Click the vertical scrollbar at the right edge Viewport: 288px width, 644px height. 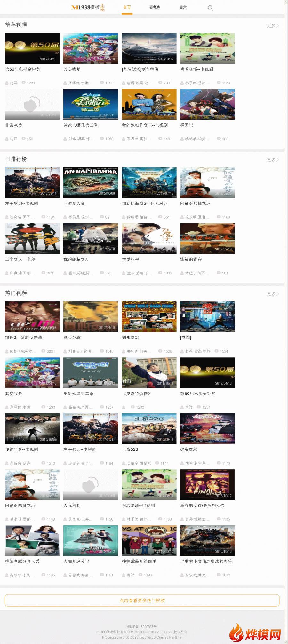click(x=286, y=322)
